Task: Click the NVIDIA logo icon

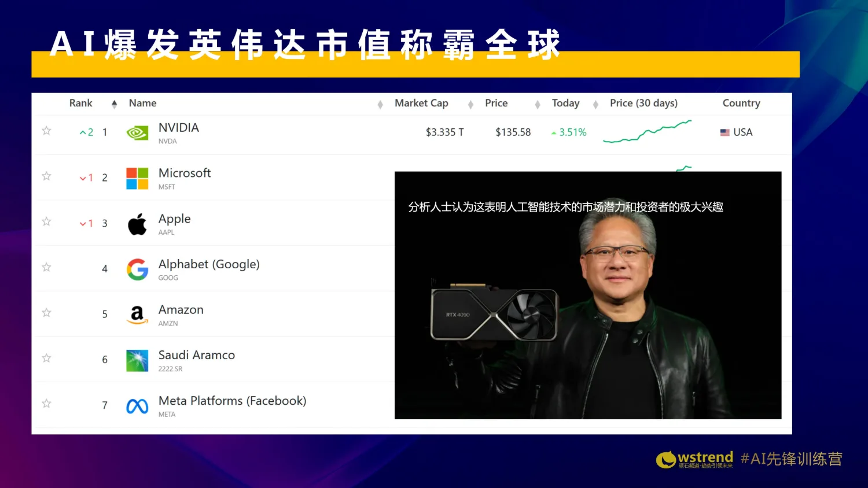Action: (137, 133)
